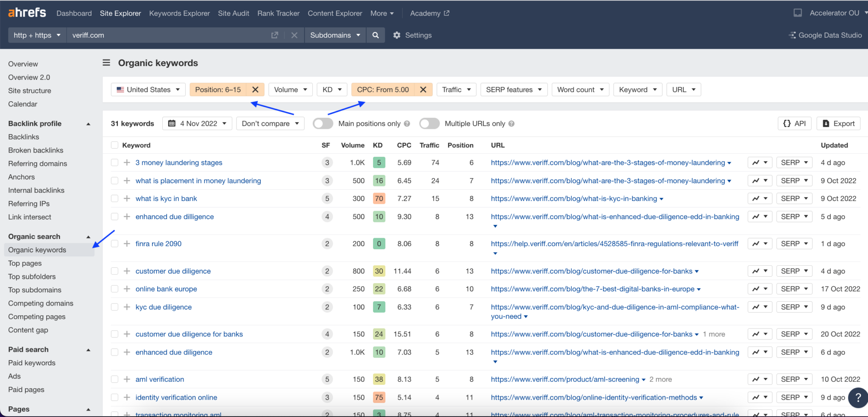Open veriff.com in external tab icon

[x=275, y=35]
